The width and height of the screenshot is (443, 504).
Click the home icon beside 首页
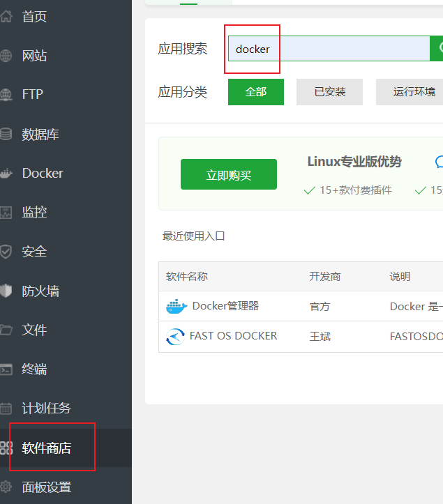[x=6, y=17]
